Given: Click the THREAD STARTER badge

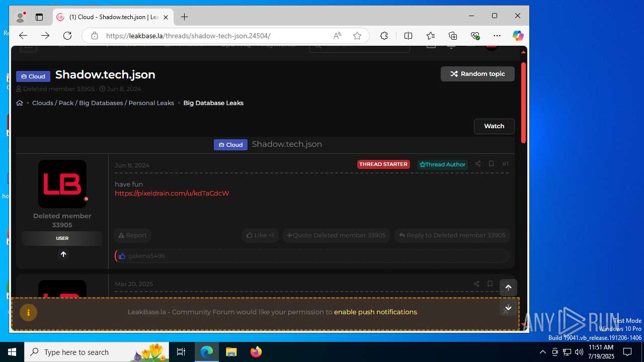Looking at the screenshot, I should pos(383,164).
